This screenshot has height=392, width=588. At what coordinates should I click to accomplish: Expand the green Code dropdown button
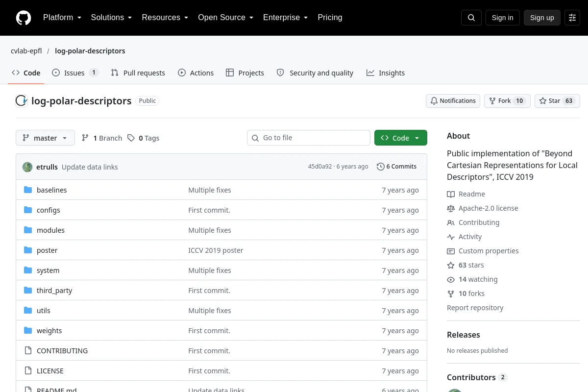tap(401, 138)
